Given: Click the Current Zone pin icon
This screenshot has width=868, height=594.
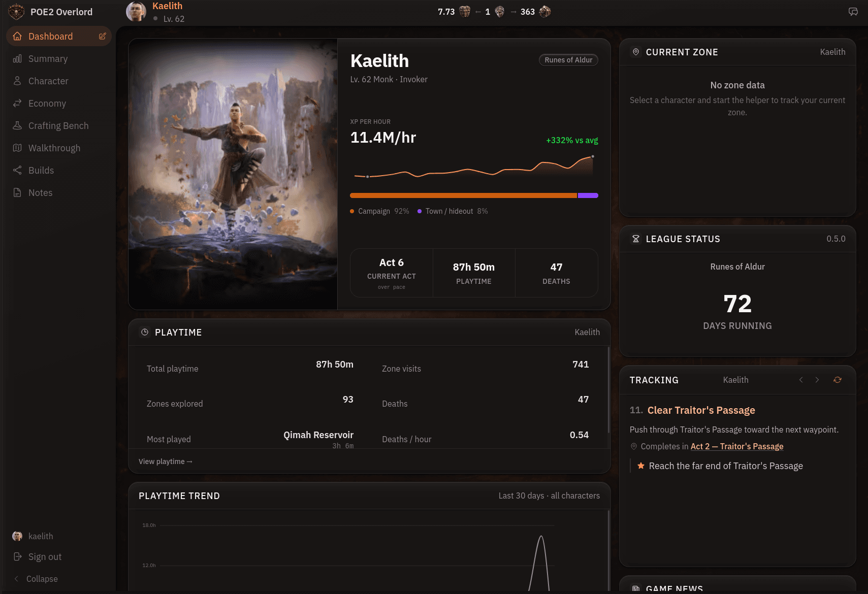Looking at the screenshot, I should click(635, 52).
